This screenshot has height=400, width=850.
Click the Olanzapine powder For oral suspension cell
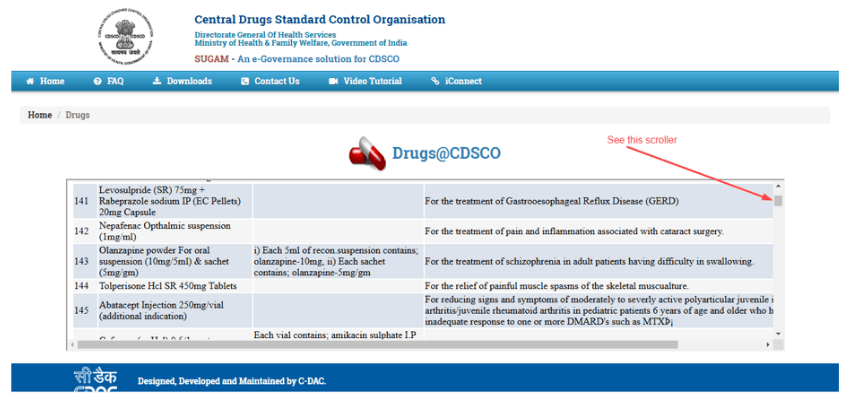[x=175, y=261]
